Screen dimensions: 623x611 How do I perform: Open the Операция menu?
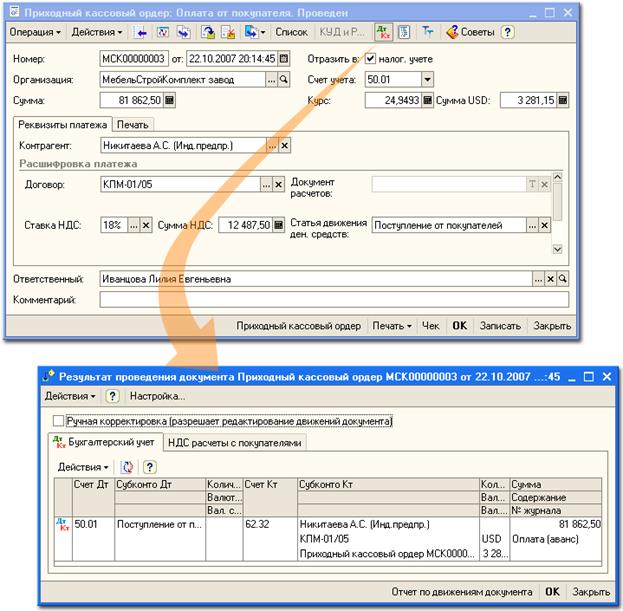(x=35, y=32)
